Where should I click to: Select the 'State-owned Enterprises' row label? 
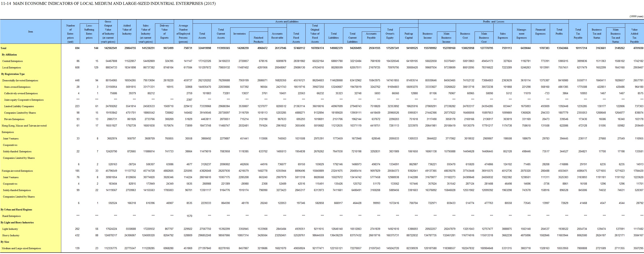[17, 87]
